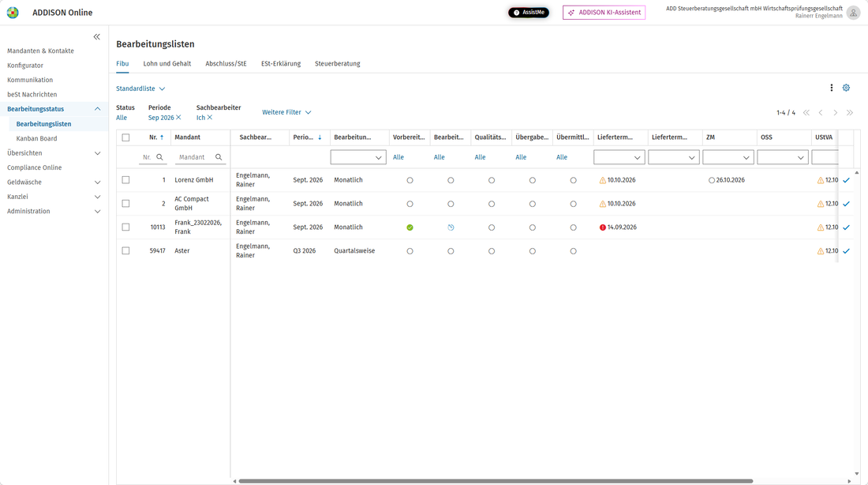
Task: Click the green Vorbereitung status for Frank_23022026
Action: click(x=410, y=227)
